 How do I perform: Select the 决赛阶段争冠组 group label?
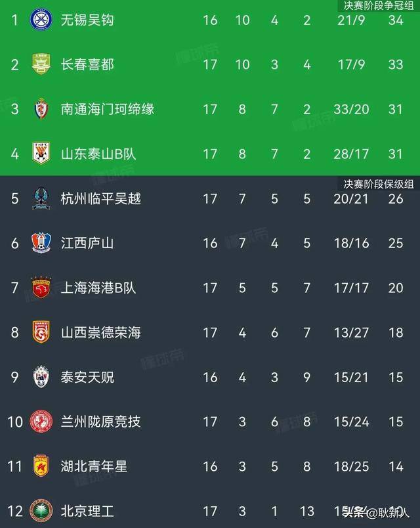[x=379, y=5]
